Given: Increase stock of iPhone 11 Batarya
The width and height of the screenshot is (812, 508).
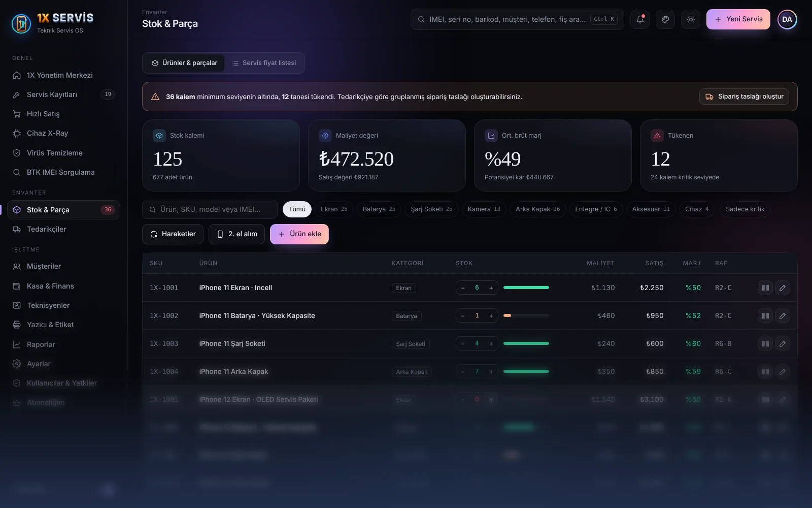Looking at the screenshot, I should 491,315.
